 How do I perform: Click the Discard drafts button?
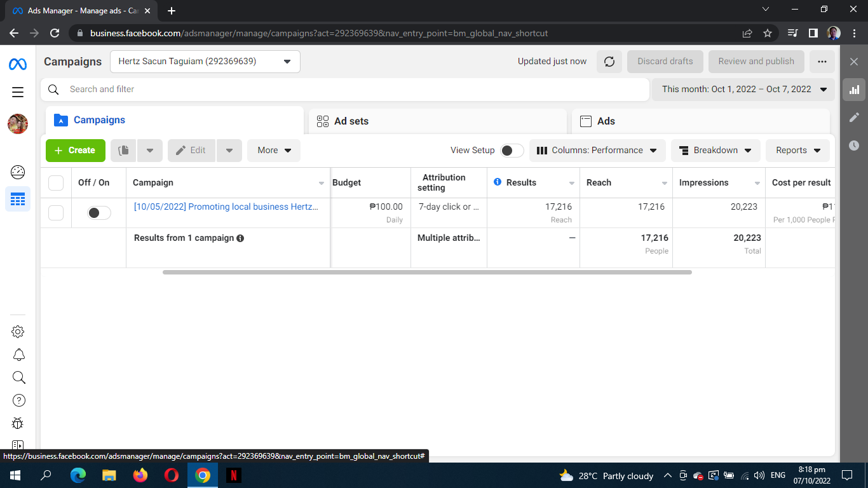click(x=665, y=62)
